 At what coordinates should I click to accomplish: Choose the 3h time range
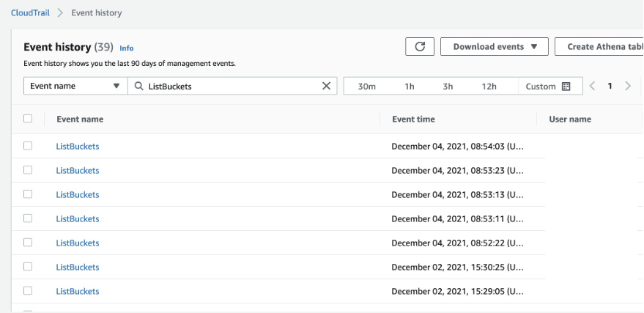tap(448, 86)
